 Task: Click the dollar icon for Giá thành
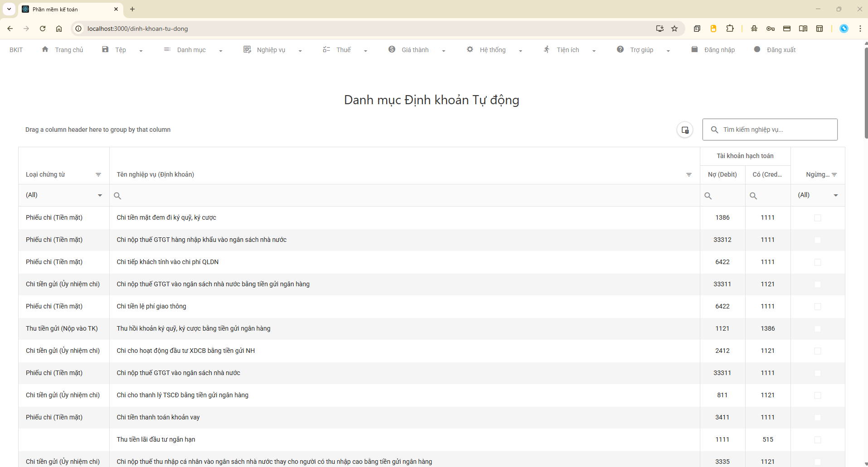tap(392, 49)
